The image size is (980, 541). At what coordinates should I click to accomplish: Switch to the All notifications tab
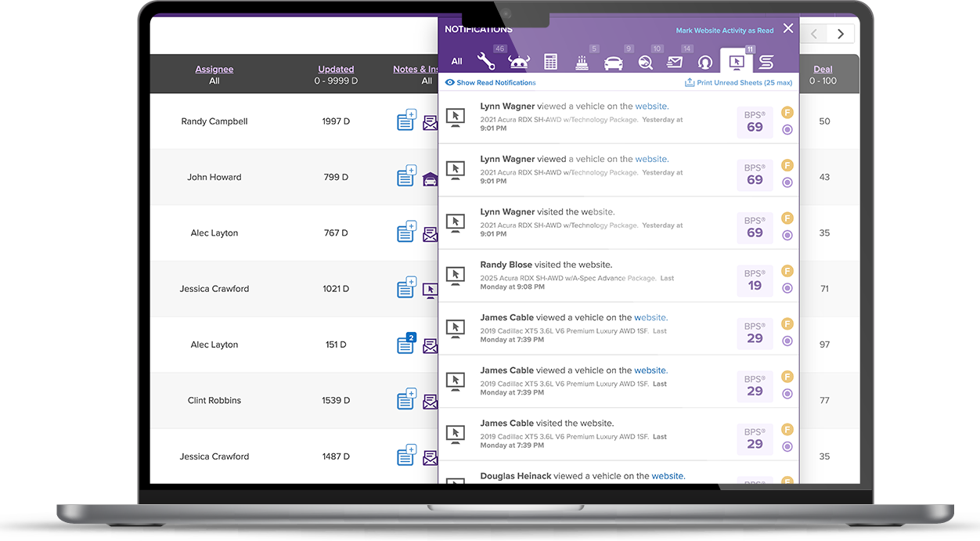pyautogui.click(x=456, y=62)
